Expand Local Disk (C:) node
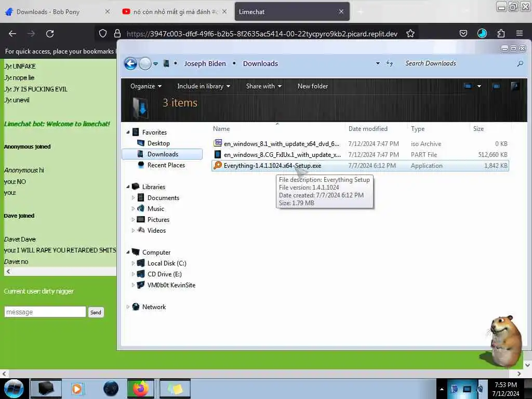This screenshot has height=399, width=532. (x=133, y=263)
